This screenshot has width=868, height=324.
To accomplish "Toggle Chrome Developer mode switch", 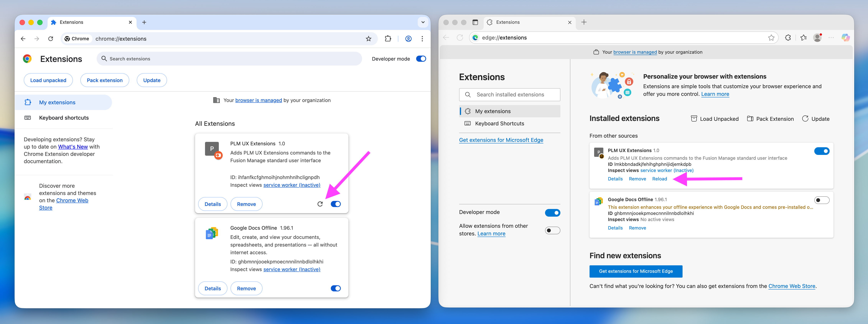I will [421, 59].
